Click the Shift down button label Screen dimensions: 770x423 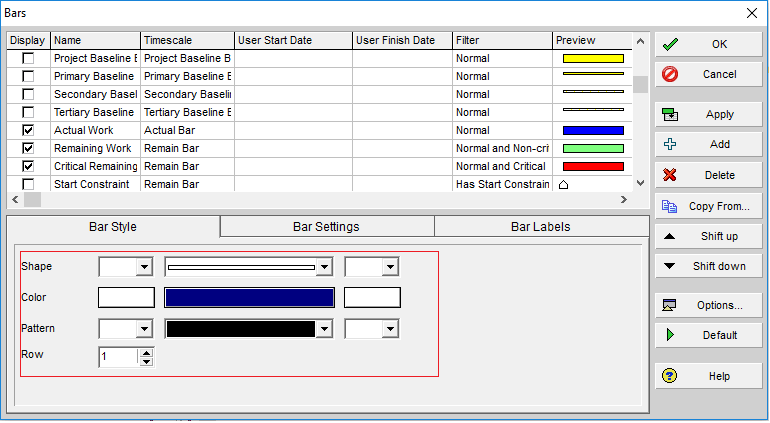tap(719, 266)
